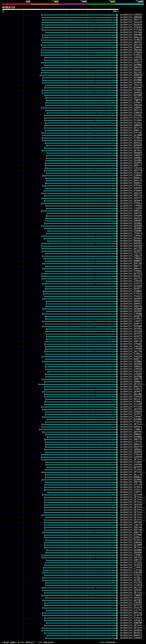146x644 pixels.
Task: Open hit UniRef100_P29516
Action: [x=131, y=15]
